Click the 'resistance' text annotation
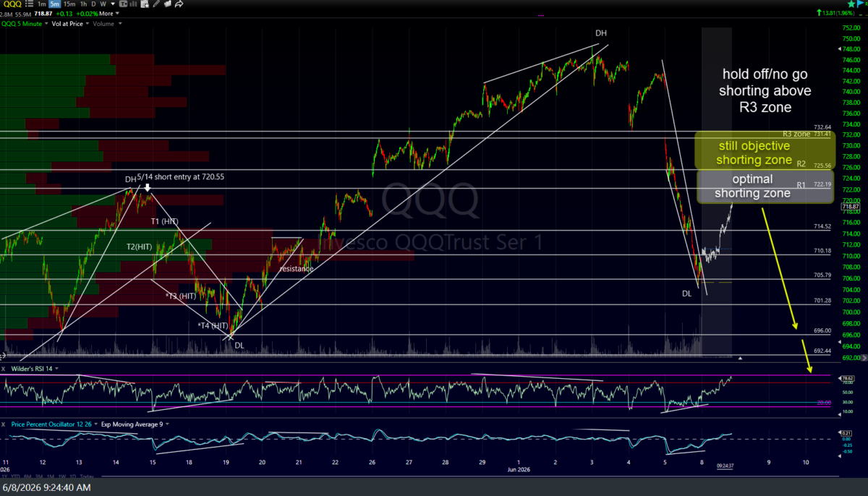Image resolution: width=868 pixels, height=496 pixels. coord(297,268)
